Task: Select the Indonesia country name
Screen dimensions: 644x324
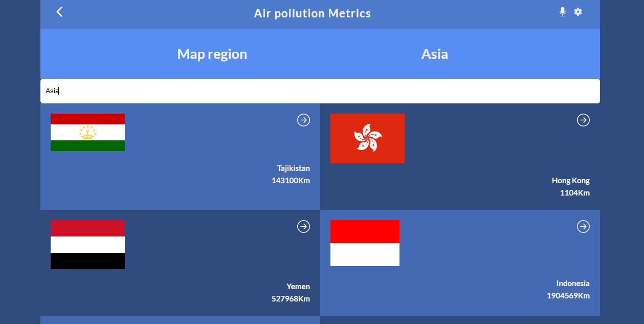Action: [x=573, y=284]
